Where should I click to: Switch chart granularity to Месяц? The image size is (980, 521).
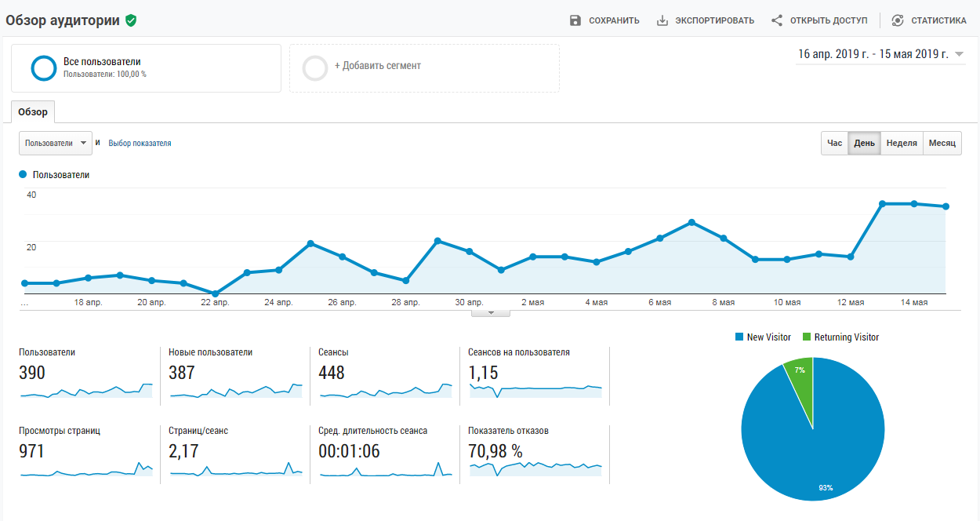(942, 144)
